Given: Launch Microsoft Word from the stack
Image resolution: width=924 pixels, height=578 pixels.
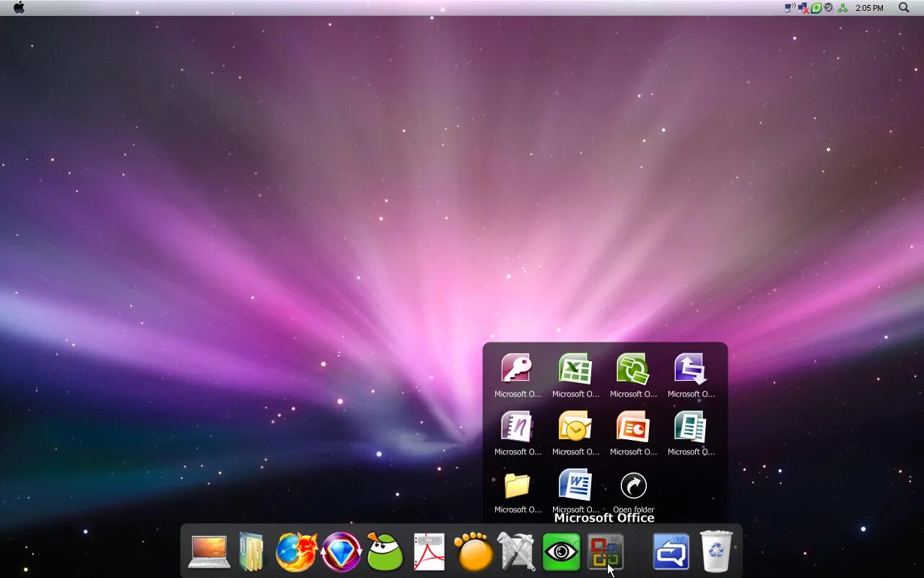Looking at the screenshot, I should tap(575, 484).
